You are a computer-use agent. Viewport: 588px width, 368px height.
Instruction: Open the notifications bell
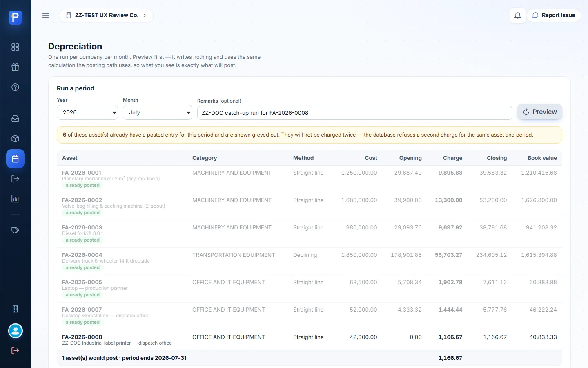point(518,16)
